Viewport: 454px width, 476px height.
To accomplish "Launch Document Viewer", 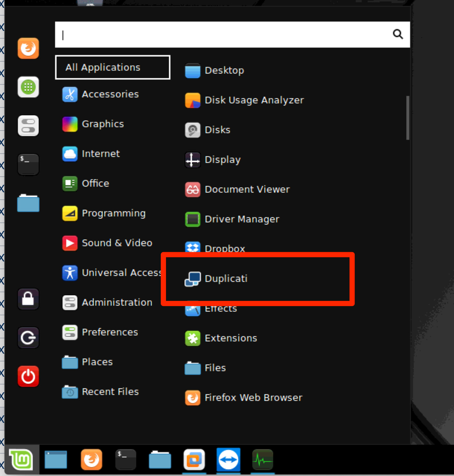I will point(237,189).
